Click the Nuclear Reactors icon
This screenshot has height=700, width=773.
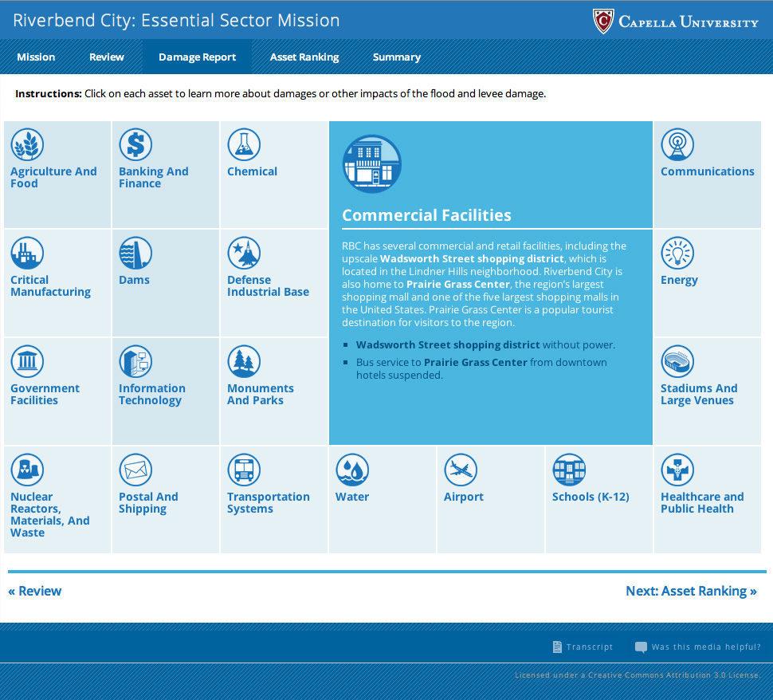27,470
